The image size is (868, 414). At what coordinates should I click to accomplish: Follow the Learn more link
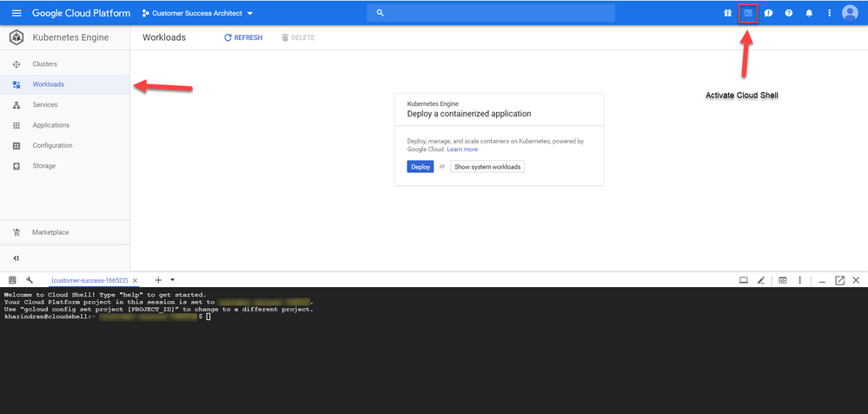(x=462, y=150)
